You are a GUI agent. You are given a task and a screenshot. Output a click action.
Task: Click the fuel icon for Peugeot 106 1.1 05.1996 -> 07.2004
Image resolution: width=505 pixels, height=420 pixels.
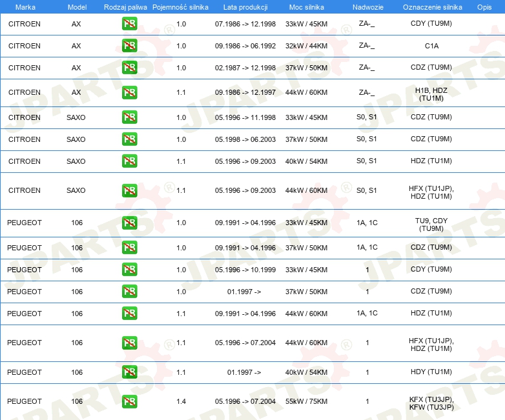click(x=129, y=343)
